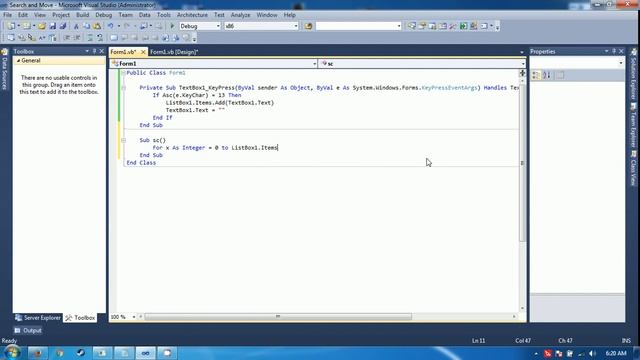Click the Property Pages icon in Properties

560,75
